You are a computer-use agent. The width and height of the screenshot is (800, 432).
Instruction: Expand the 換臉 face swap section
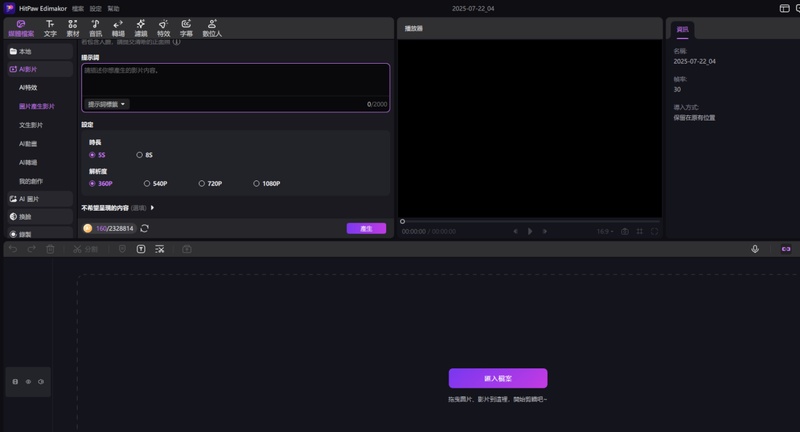[40, 217]
